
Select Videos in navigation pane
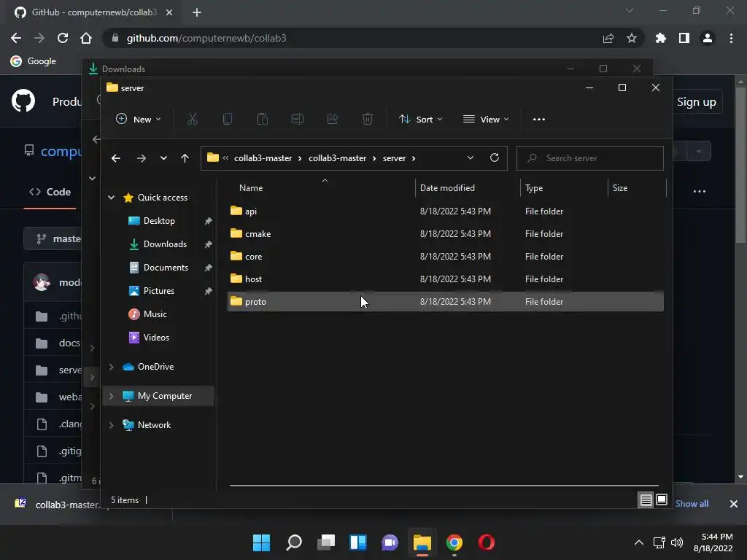156,338
